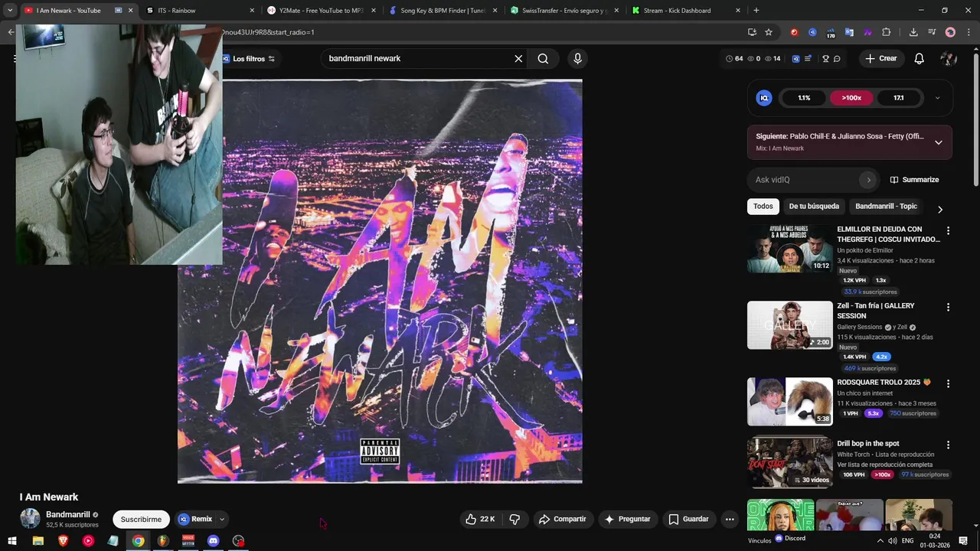The width and height of the screenshot is (980, 551).
Task: Save the video with Guardar button
Action: [688, 520]
